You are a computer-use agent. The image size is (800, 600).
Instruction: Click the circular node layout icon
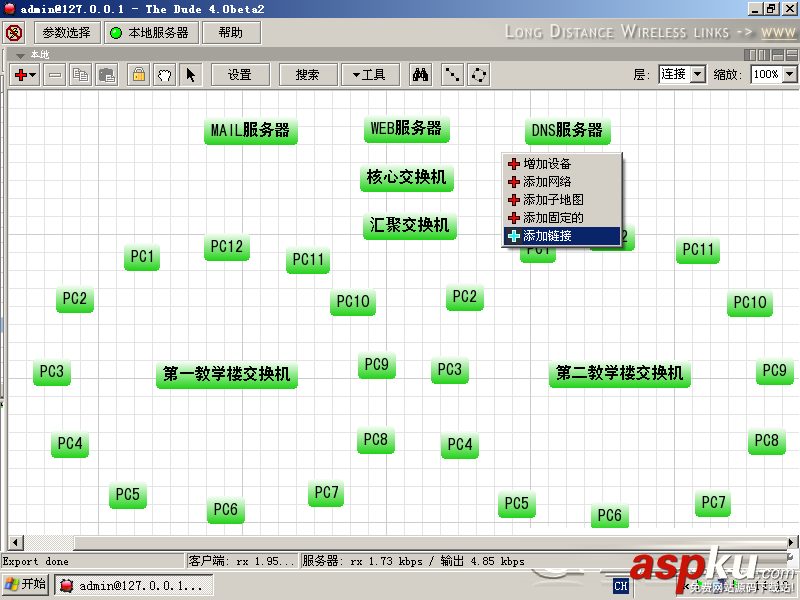pyautogui.click(x=479, y=75)
